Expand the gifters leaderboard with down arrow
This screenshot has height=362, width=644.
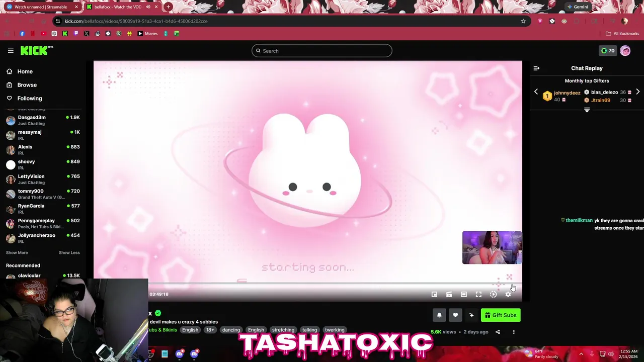587,110
